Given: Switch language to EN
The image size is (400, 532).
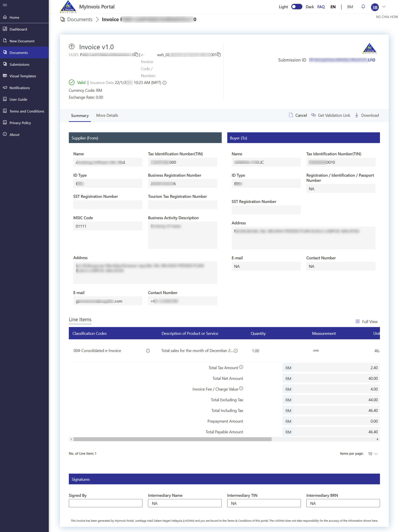Looking at the screenshot, I should click(333, 7).
